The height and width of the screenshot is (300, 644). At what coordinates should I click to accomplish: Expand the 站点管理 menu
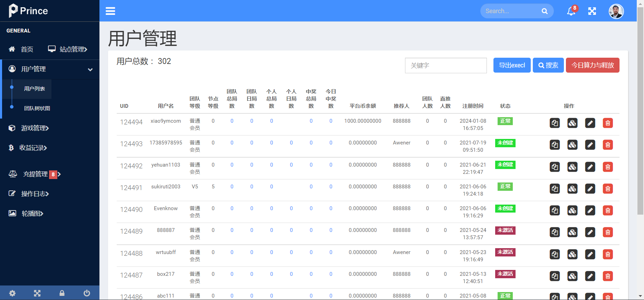pyautogui.click(x=68, y=49)
